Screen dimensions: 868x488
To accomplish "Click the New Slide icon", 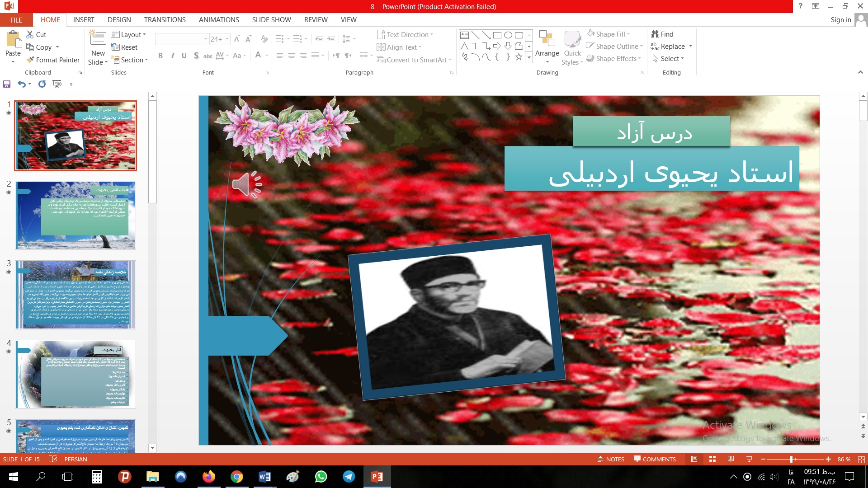I will tap(98, 39).
